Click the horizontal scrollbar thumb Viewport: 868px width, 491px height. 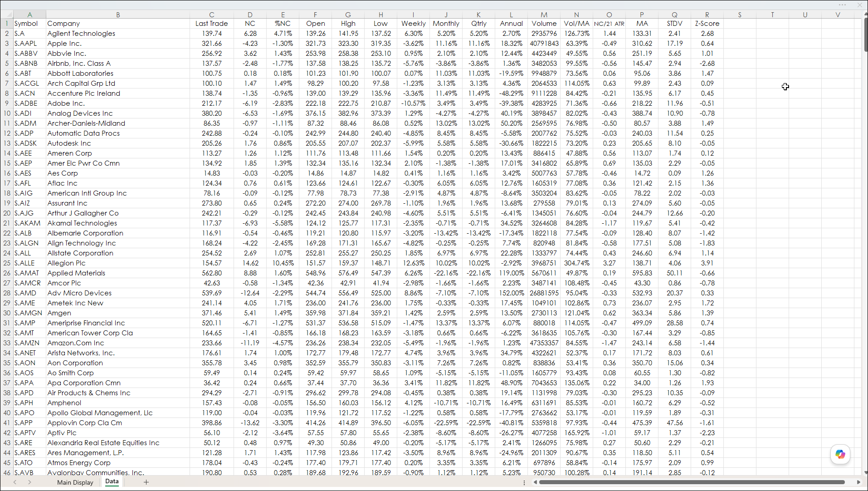coord(692,482)
